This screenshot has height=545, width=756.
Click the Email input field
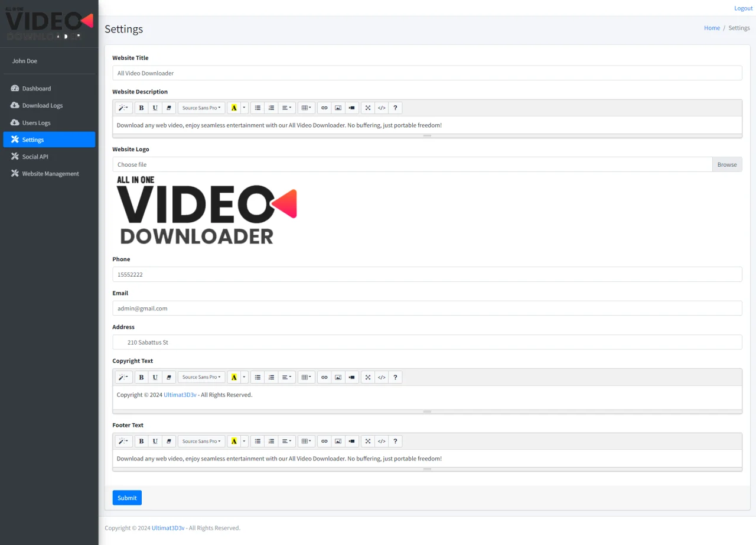[x=427, y=308]
